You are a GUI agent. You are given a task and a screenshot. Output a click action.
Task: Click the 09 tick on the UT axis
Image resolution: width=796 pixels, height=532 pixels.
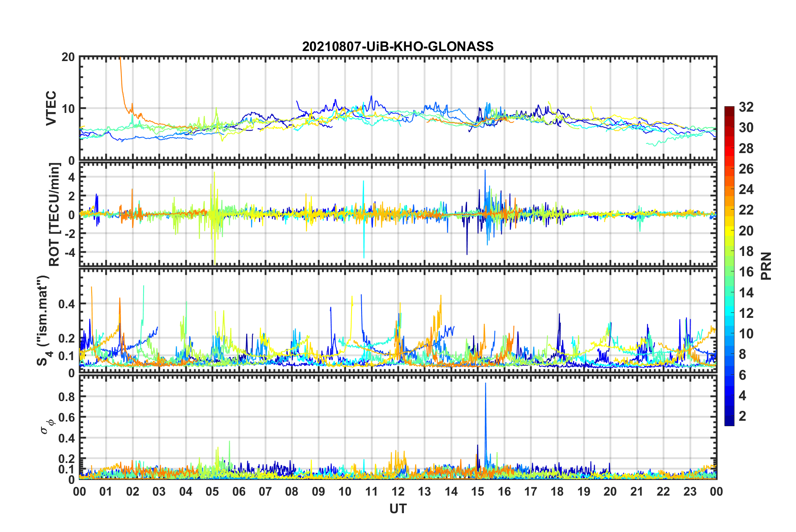point(318,491)
